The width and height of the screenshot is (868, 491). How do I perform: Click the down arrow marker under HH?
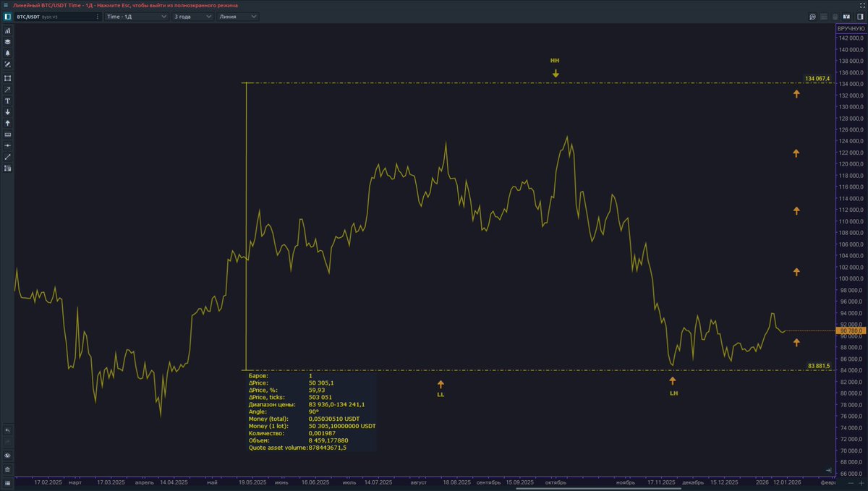tap(555, 73)
